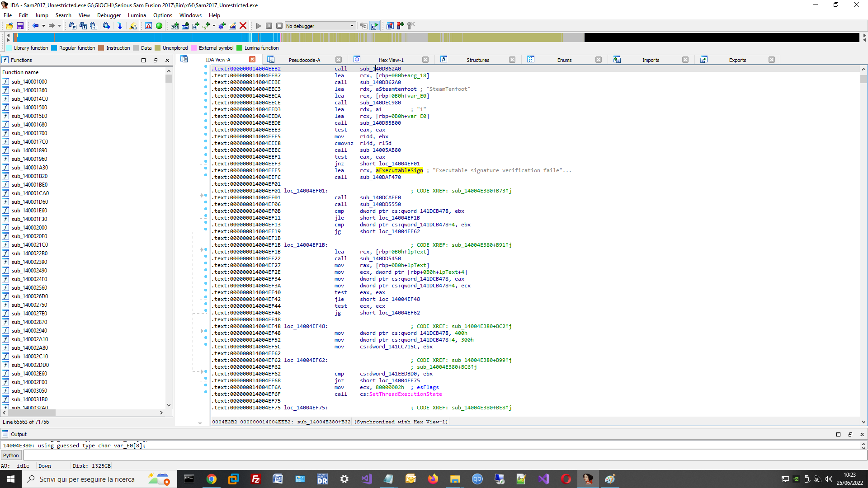Viewport: 868px width, 488px height.
Task: Click the Save database toolbar icon
Action: [20, 26]
